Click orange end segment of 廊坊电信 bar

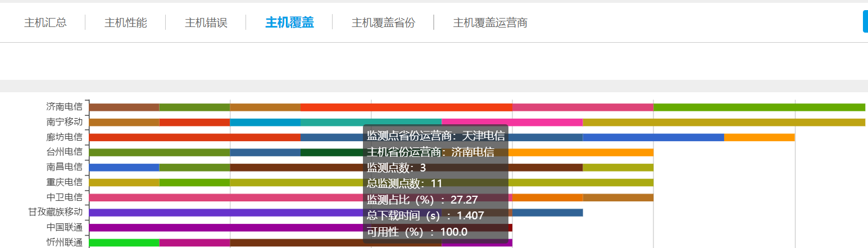coord(759,137)
